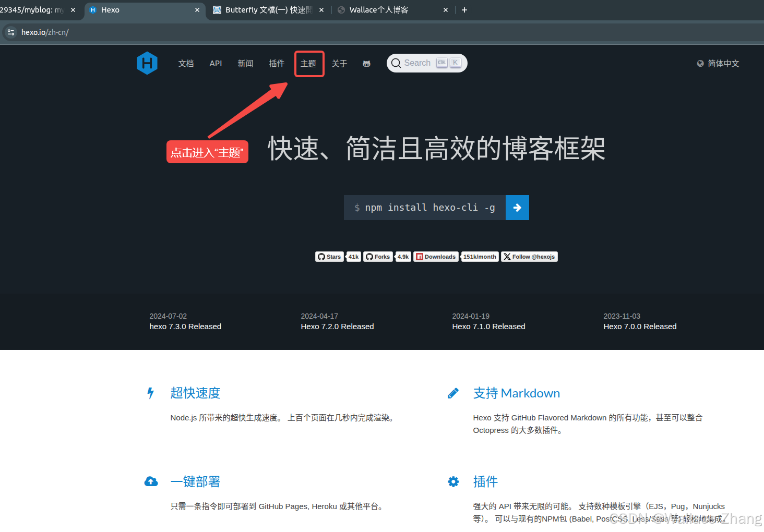Click the 支持 Markdown heading
The height and width of the screenshot is (532, 764).
(516, 393)
